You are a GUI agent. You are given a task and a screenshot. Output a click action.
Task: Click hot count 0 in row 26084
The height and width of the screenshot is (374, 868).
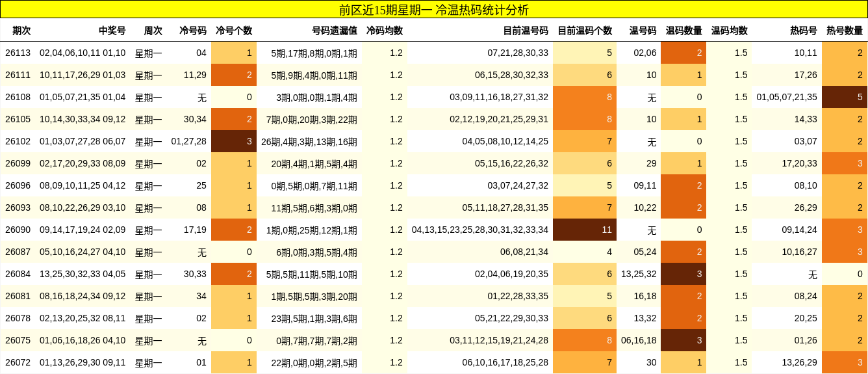click(845, 274)
